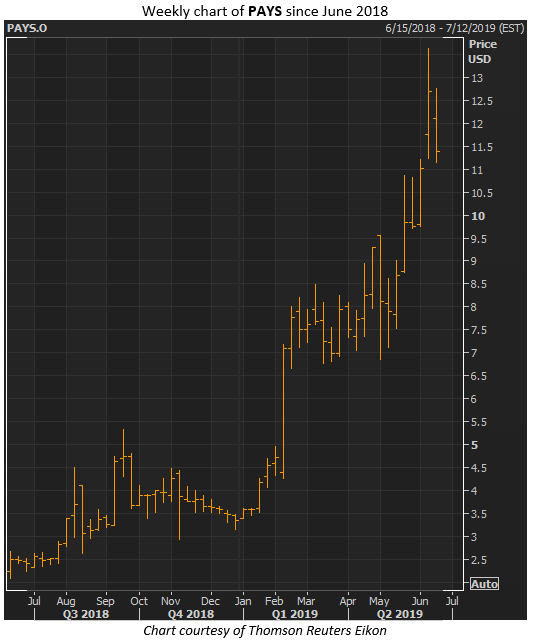
Task: Click the 12 price axis label
Action: point(477,124)
